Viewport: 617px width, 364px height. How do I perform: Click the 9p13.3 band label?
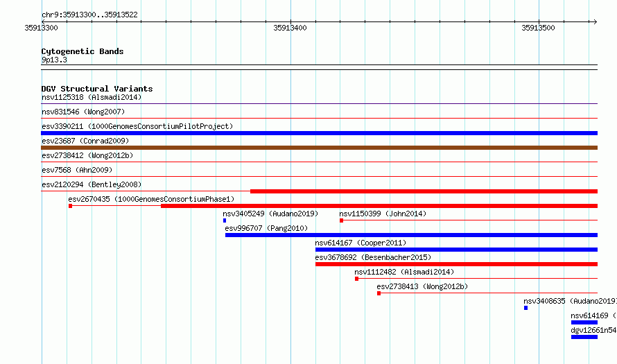pos(54,60)
